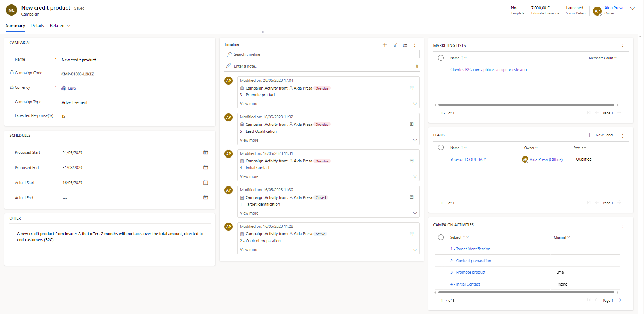Toggle select-all circle in Leads grid
The width and height of the screenshot is (644, 314).
pos(441,148)
